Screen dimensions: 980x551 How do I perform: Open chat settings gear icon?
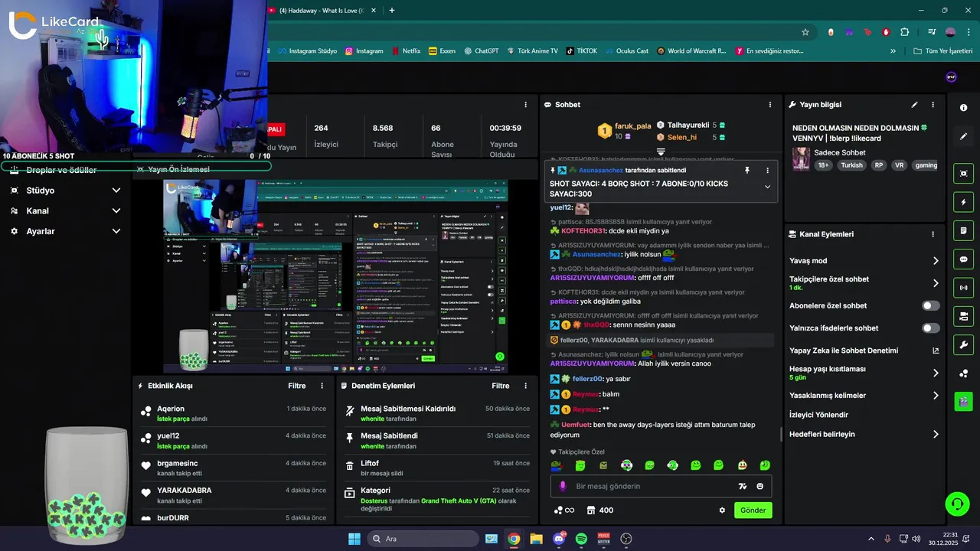722,510
